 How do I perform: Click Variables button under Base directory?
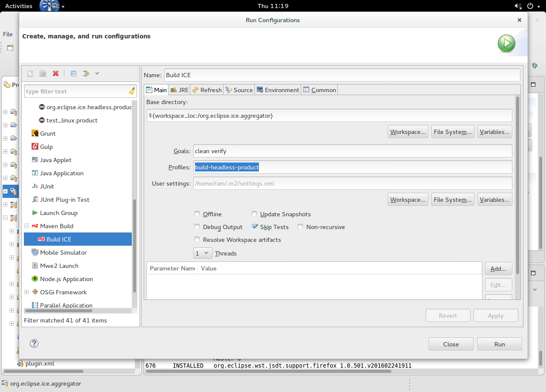click(495, 132)
